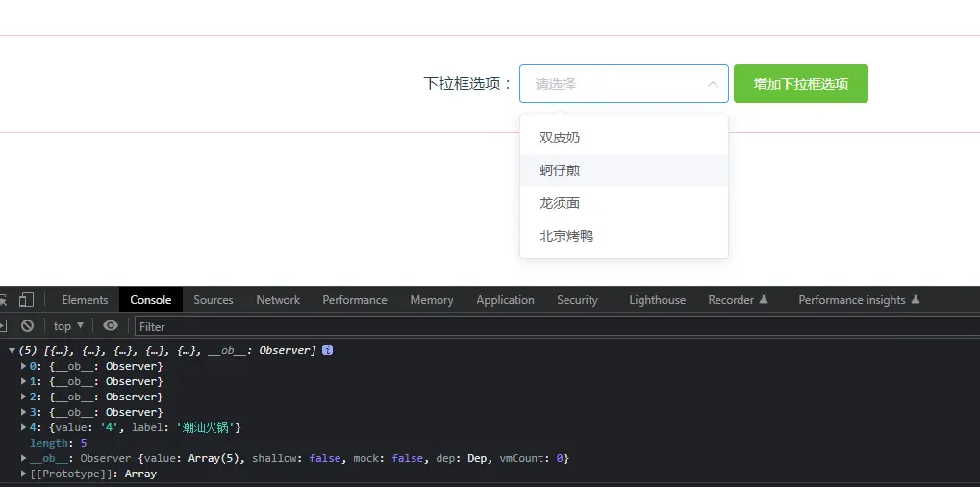Switch to the Memory tab
The width and height of the screenshot is (980, 487).
431,300
